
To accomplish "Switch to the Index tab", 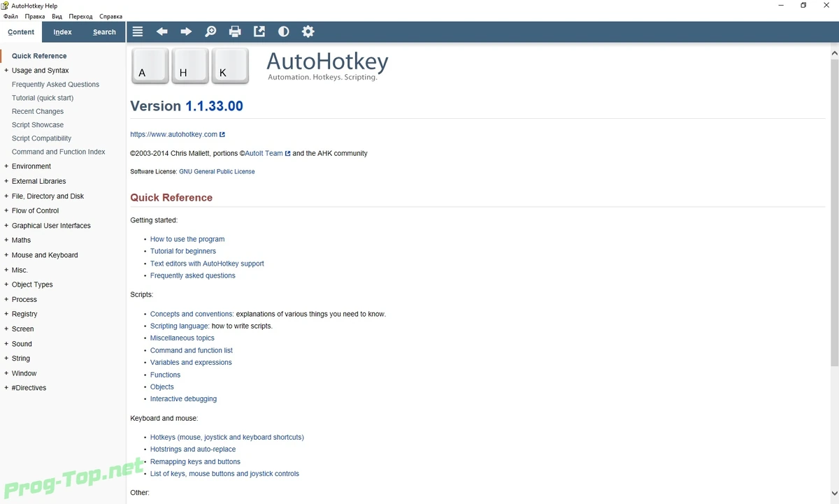I will click(x=63, y=32).
